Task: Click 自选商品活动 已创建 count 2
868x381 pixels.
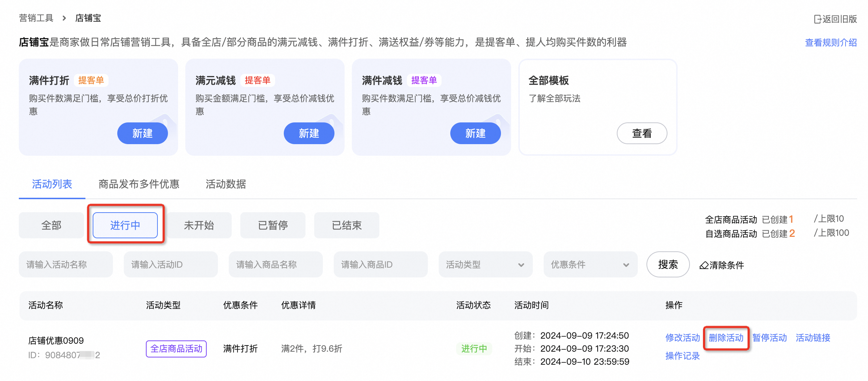Action: point(792,234)
